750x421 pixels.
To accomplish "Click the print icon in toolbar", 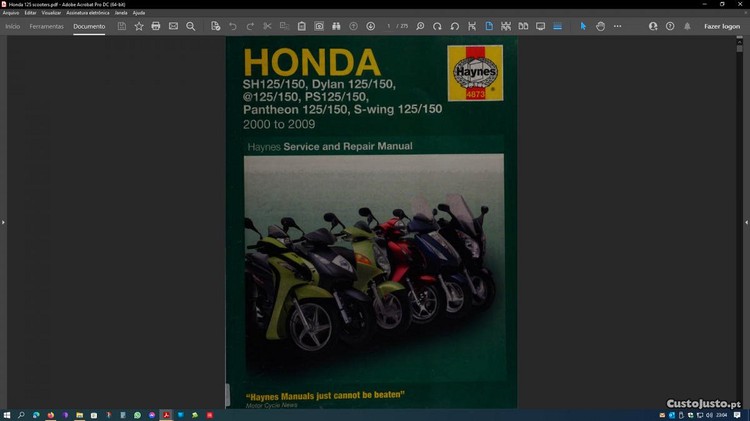I will click(156, 26).
